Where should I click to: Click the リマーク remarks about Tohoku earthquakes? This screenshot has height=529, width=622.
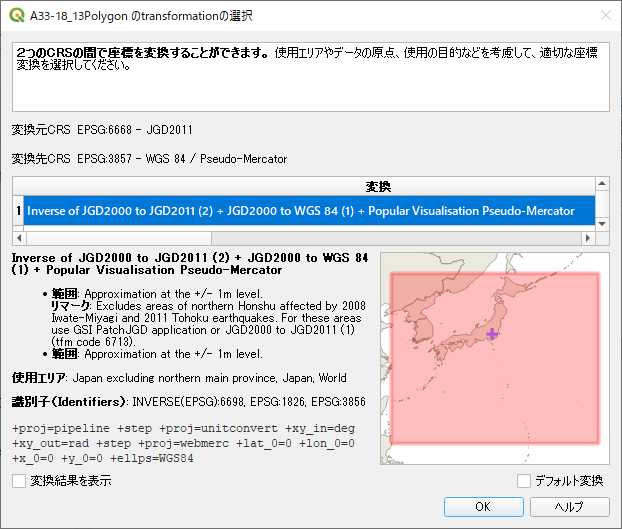click(208, 324)
